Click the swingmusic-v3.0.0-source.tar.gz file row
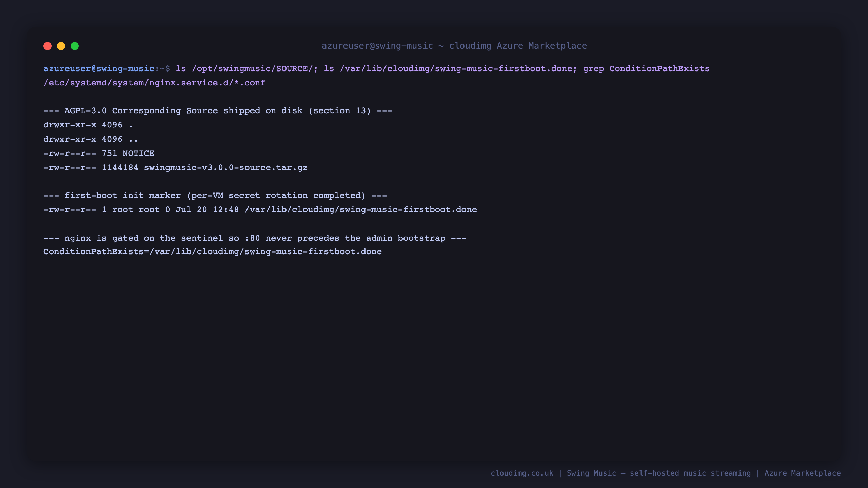 pyautogui.click(x=175, y=168)
